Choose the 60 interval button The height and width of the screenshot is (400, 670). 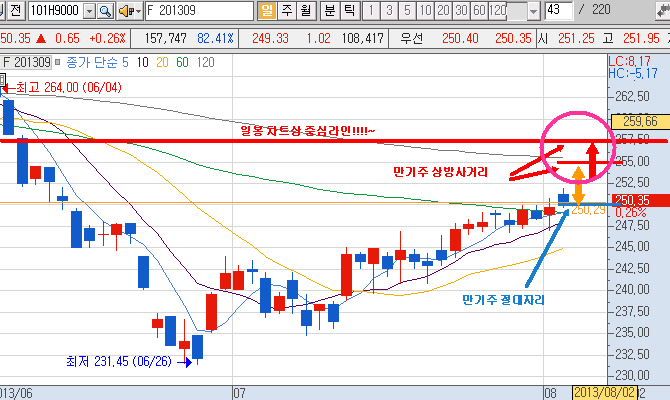[478, 11]
